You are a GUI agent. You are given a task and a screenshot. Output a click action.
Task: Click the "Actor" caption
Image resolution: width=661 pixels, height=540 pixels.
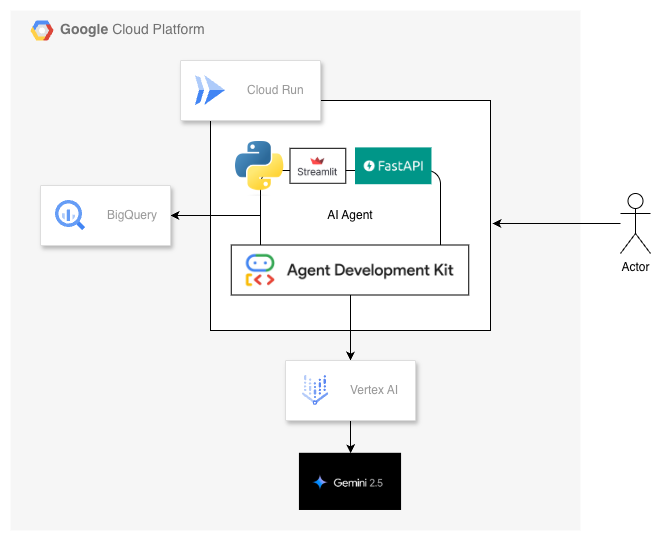(635, 267)
